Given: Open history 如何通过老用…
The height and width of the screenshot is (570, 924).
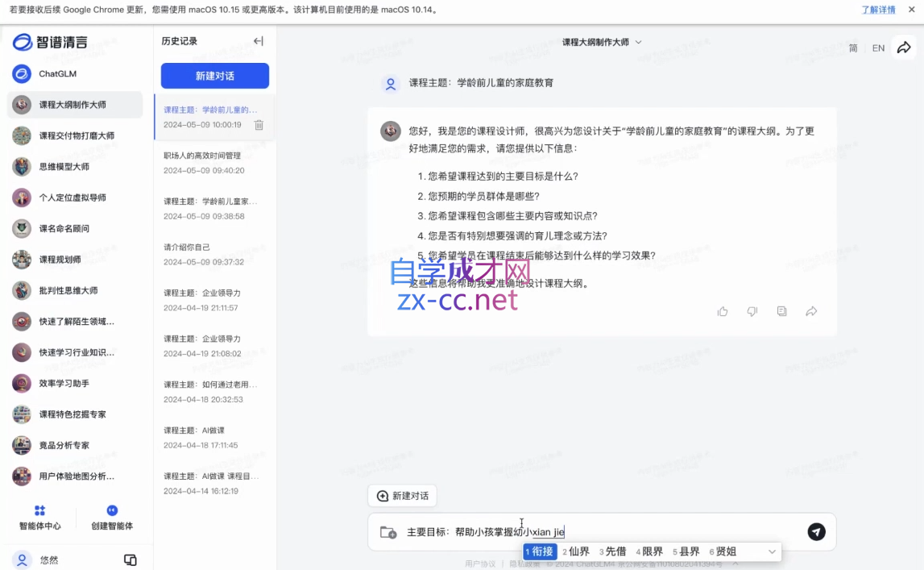Looking at the screenshot, I should pyautogui.click(x=214, y=391).
